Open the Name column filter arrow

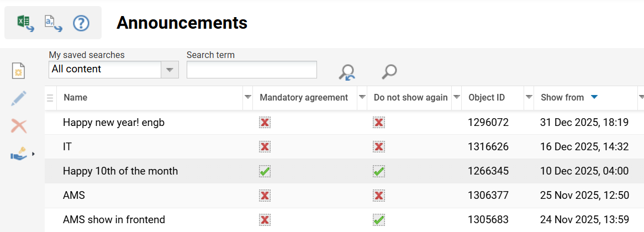point(247,97)
